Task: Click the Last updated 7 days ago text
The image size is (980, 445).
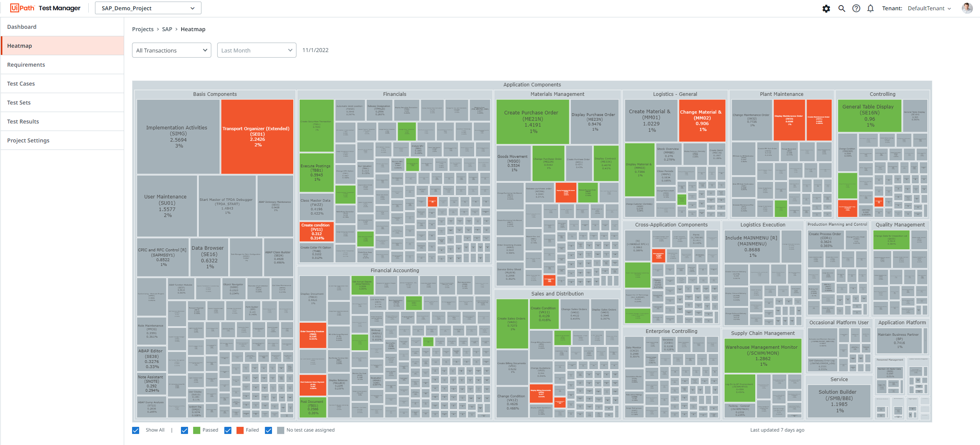Action: (x=777, y=430)
